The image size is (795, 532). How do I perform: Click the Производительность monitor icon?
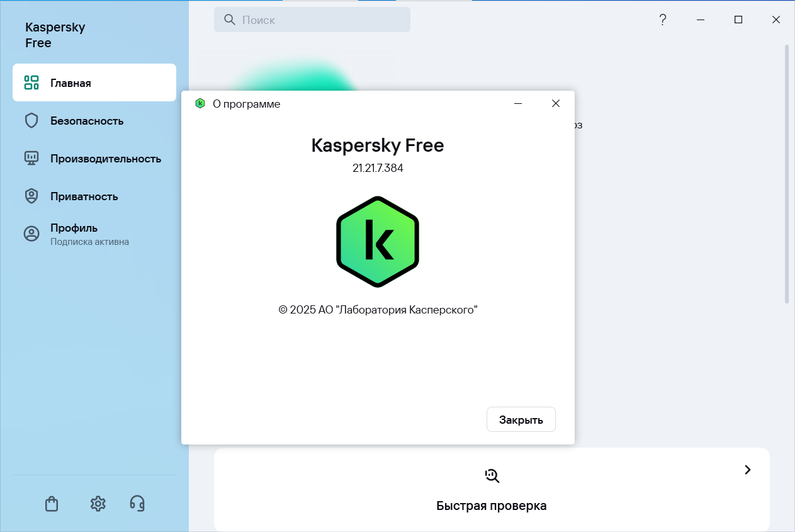(31, 159)
